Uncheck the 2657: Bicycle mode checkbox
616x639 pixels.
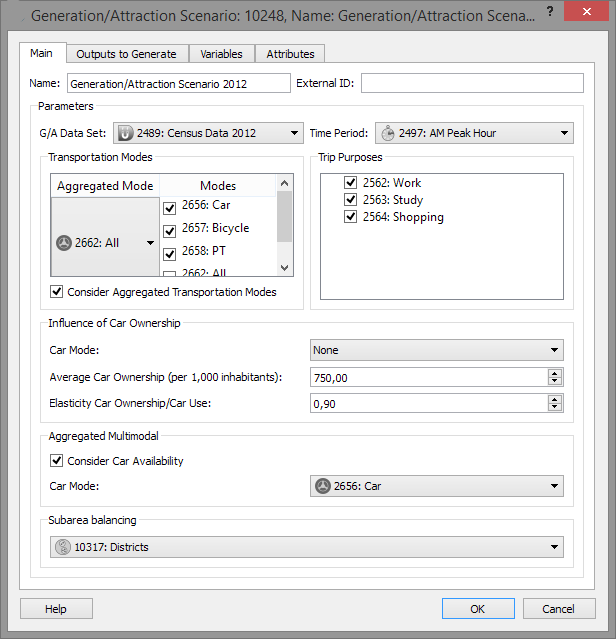[169, 231]
